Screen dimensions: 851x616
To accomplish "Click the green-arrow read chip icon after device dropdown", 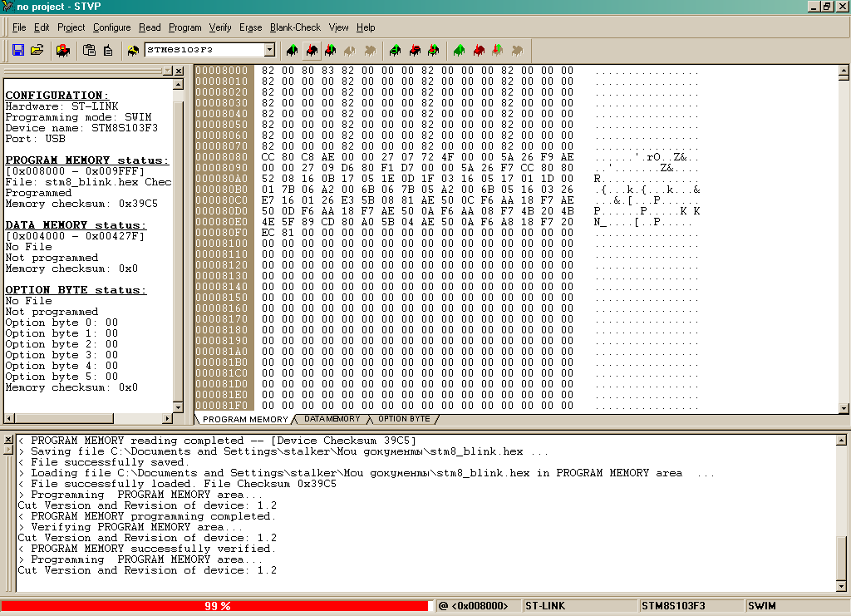I will (x=293, y=50).
